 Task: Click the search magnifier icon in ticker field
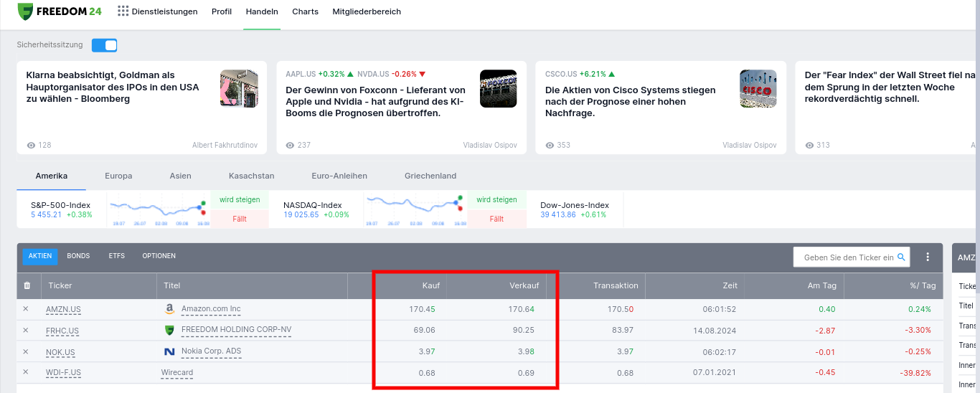coord(902,257)
